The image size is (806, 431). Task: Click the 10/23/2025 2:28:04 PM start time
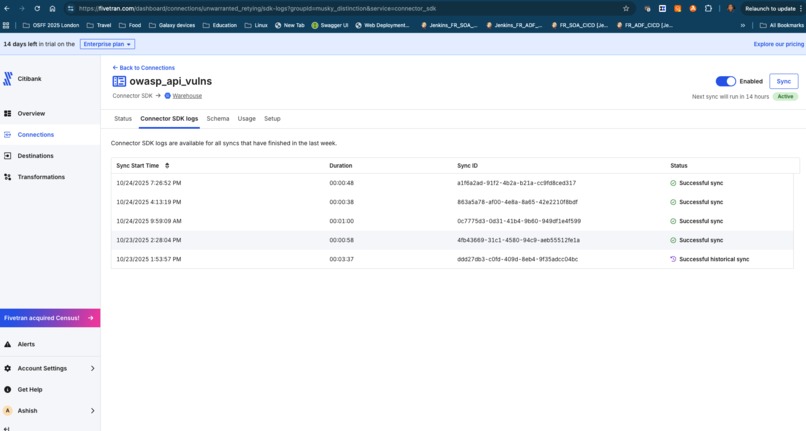point(149,240)
